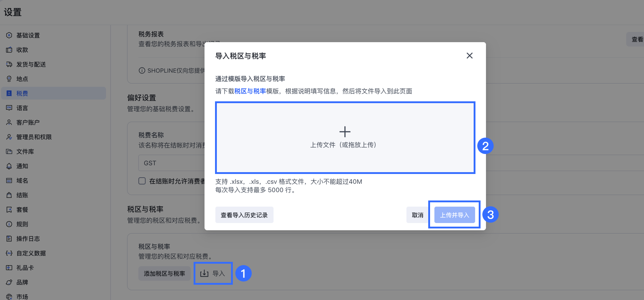The height and width of the screenshot is (300, 644).
Task: Click the import download icon beside 导入
Action: 204,273
